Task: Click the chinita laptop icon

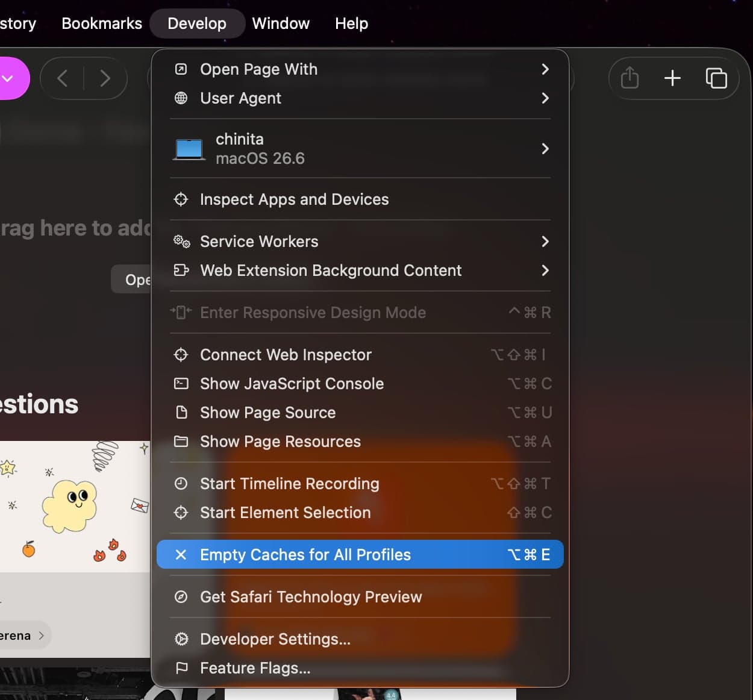Action: tap(189, 149)
